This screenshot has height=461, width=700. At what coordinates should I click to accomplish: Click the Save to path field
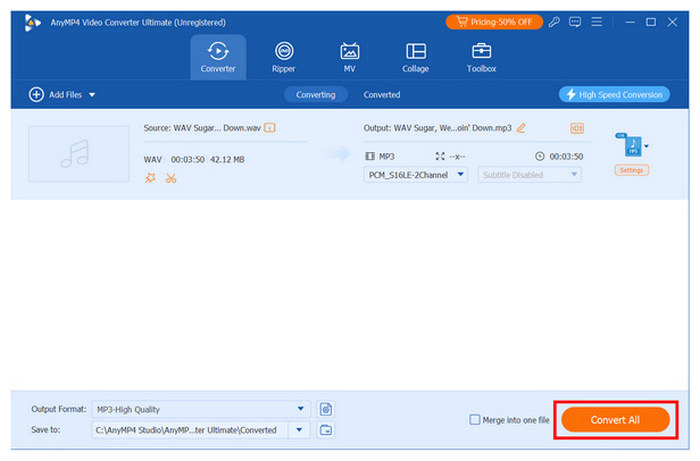tap(190, 430)
